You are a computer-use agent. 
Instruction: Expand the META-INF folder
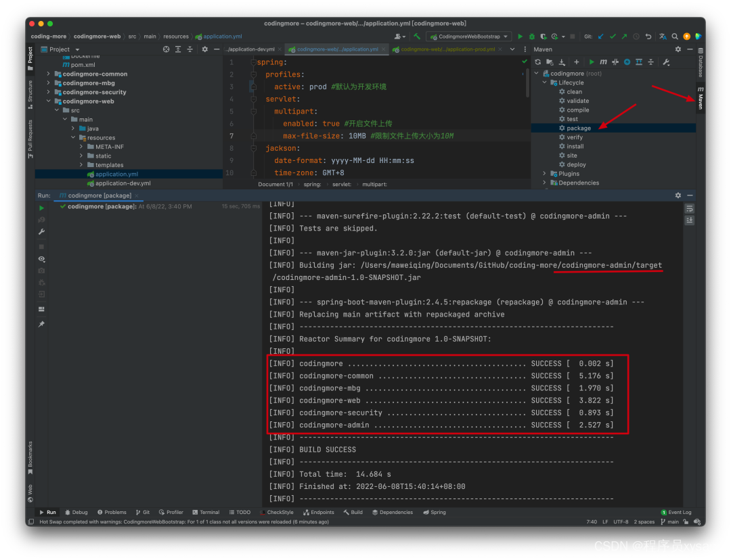point(82,147)
